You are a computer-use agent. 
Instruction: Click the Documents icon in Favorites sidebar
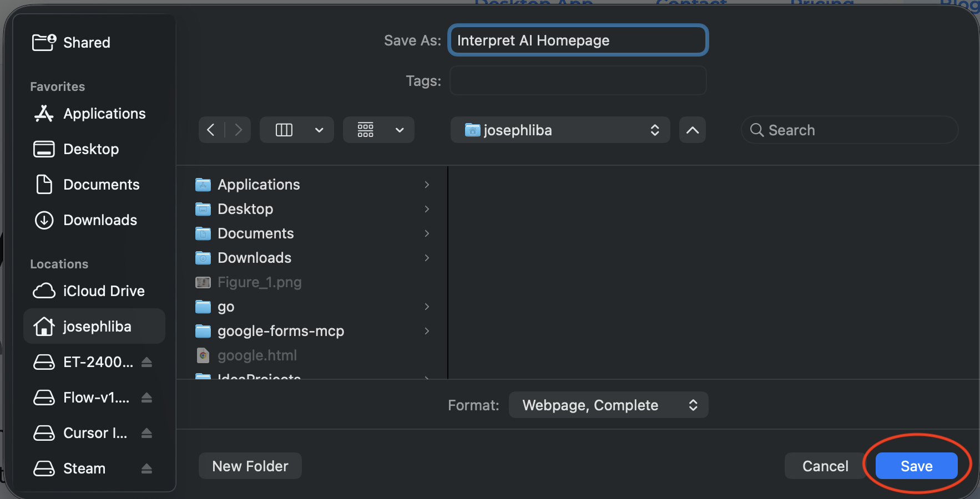pos(44,185)
